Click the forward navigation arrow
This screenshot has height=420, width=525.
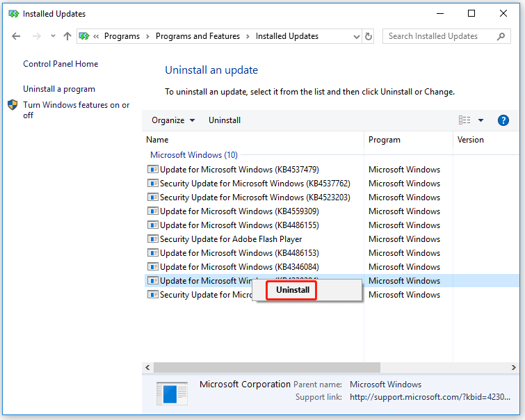(36, 36)
